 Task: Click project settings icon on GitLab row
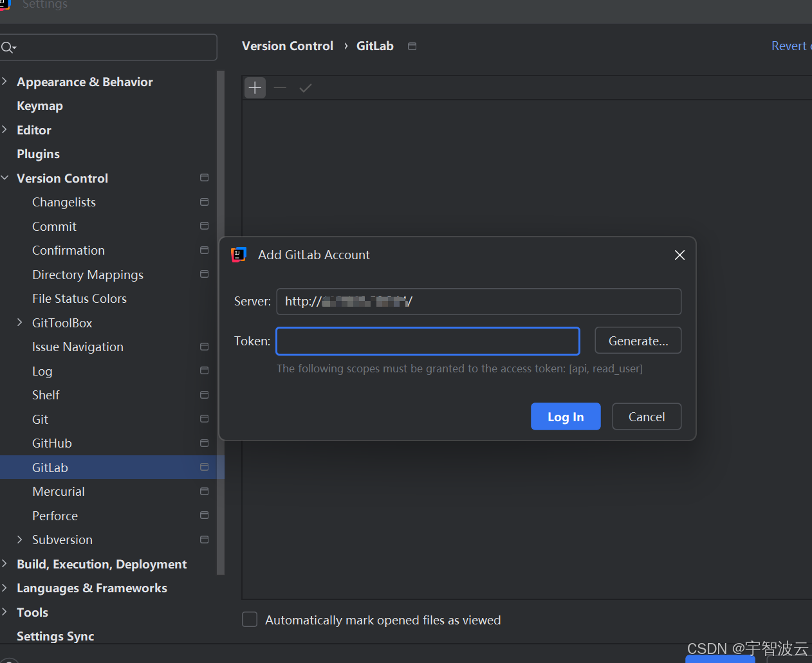point(205,467)
